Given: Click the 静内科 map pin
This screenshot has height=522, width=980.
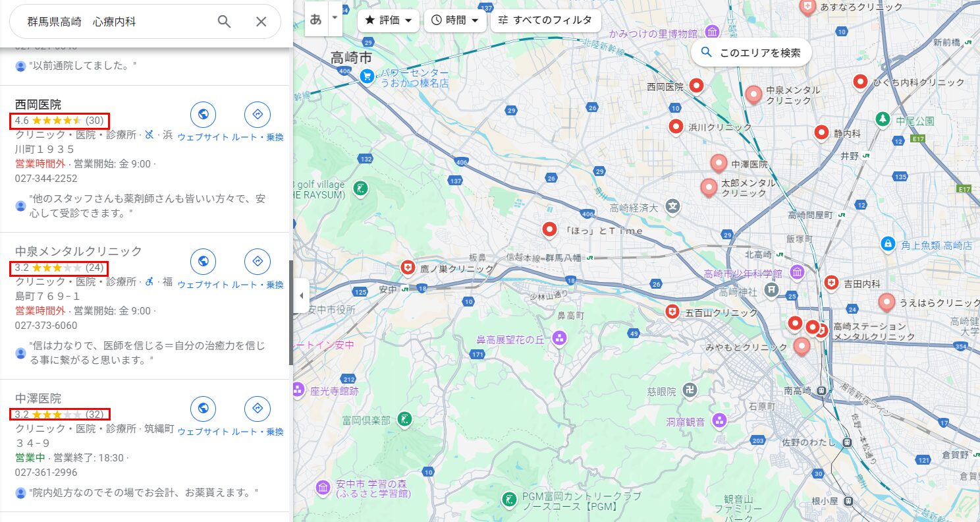Looking at the screenshot, I should click(x=821, y=132).
